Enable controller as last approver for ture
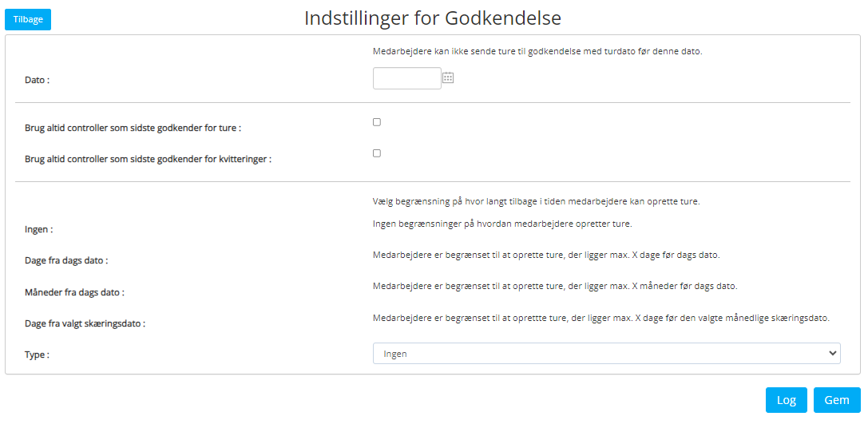 click(x=377, y=122)
